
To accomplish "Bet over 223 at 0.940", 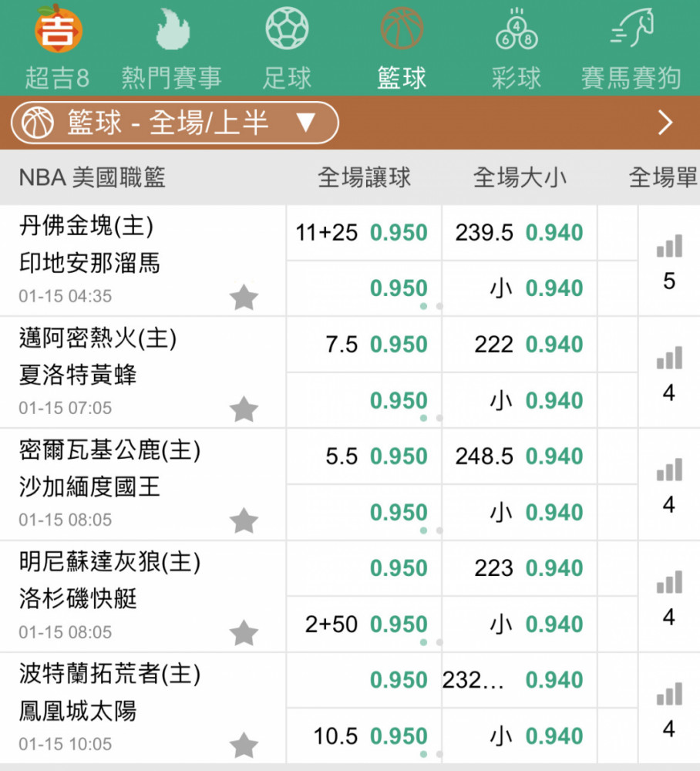I will (519, 568).
